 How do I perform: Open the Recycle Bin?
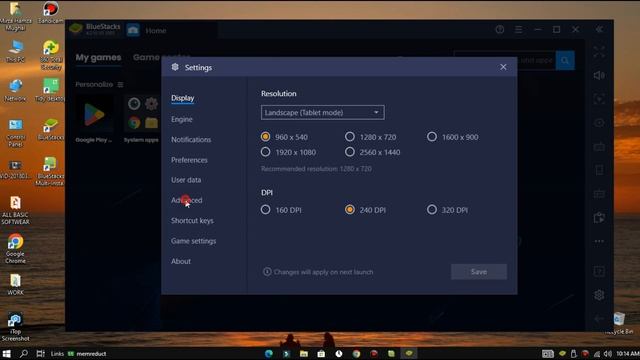point(619,323)
